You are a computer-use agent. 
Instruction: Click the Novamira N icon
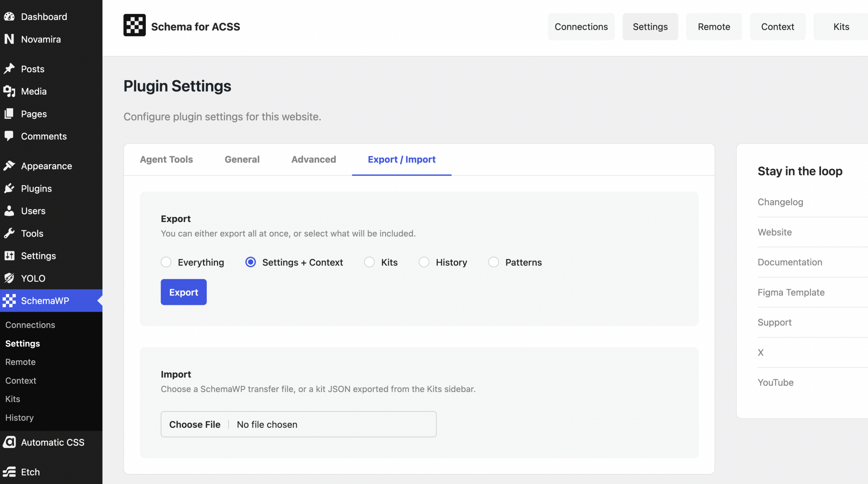pyautogui.click(x=9, y=39)
